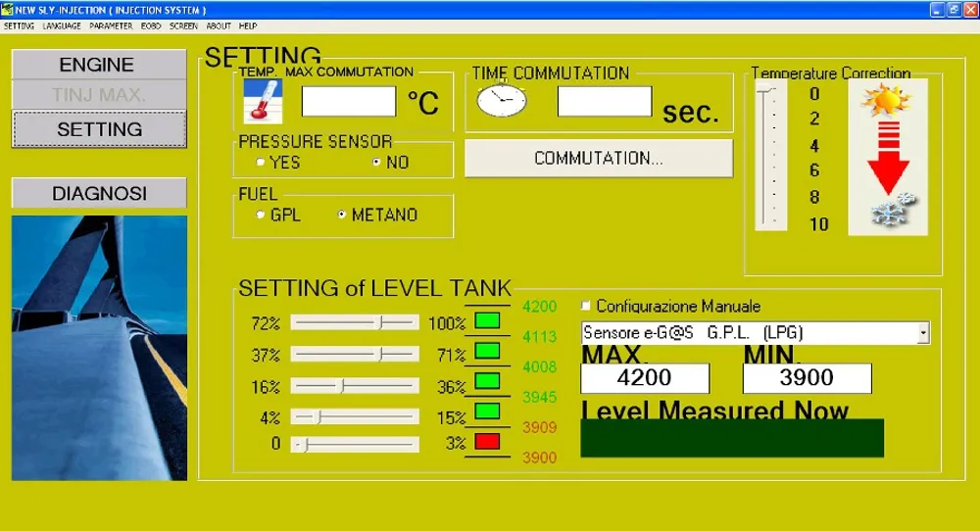Image resolution: width=980 pixels, height=531 pixels.
Task: Click the green indicator beside 15%
Action: pyautogui.click(x=487, y=411)
